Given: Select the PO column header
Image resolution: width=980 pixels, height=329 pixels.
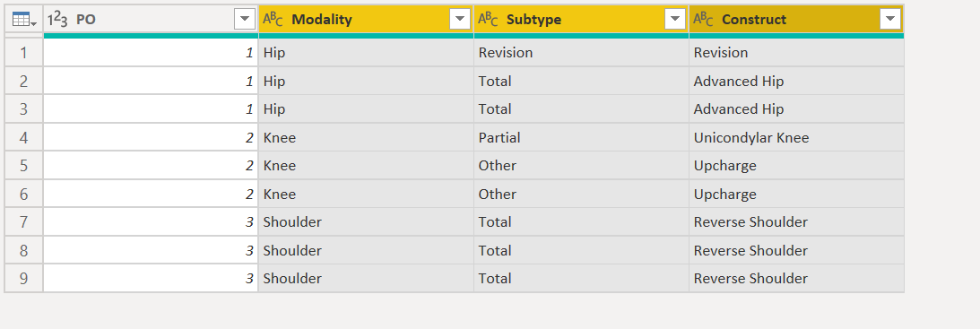Looking at the screenshot, I should (x=151, y=20).
